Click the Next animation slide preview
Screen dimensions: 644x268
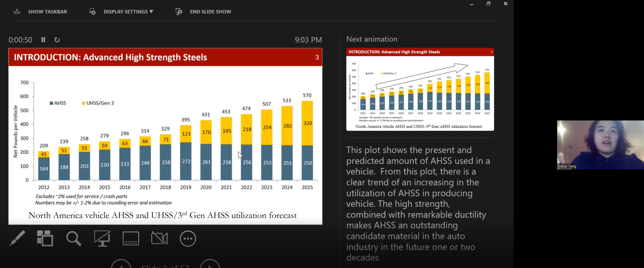click(420, 89)
